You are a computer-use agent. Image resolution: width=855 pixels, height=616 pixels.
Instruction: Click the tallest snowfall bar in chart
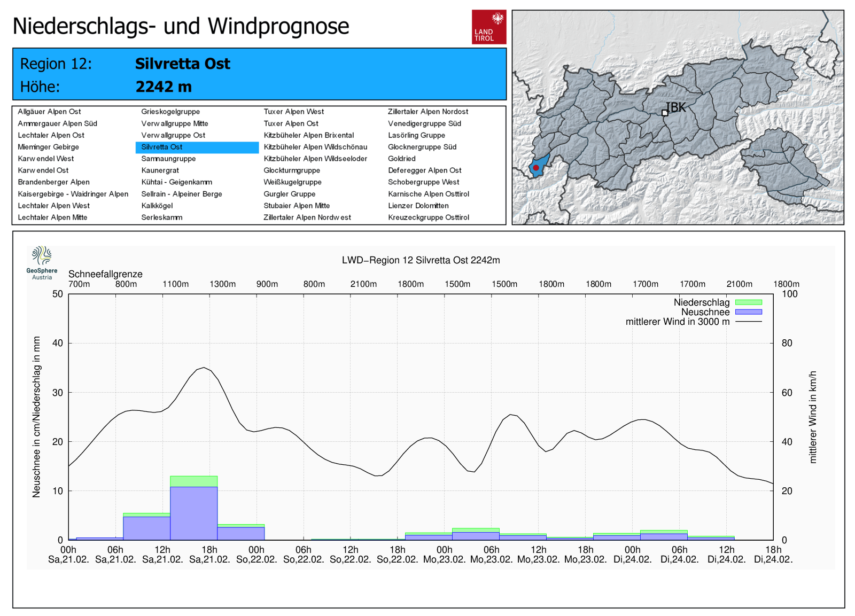(x=193, y=513)
